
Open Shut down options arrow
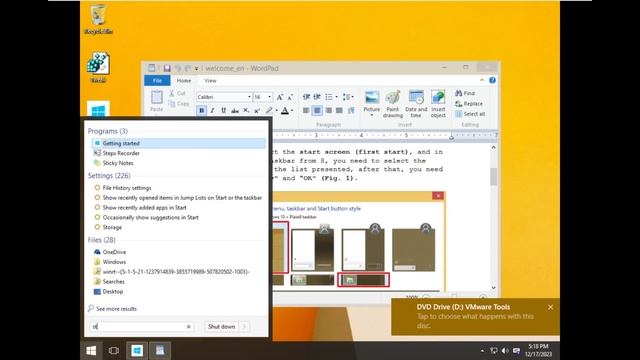click(x=244, y=327)
